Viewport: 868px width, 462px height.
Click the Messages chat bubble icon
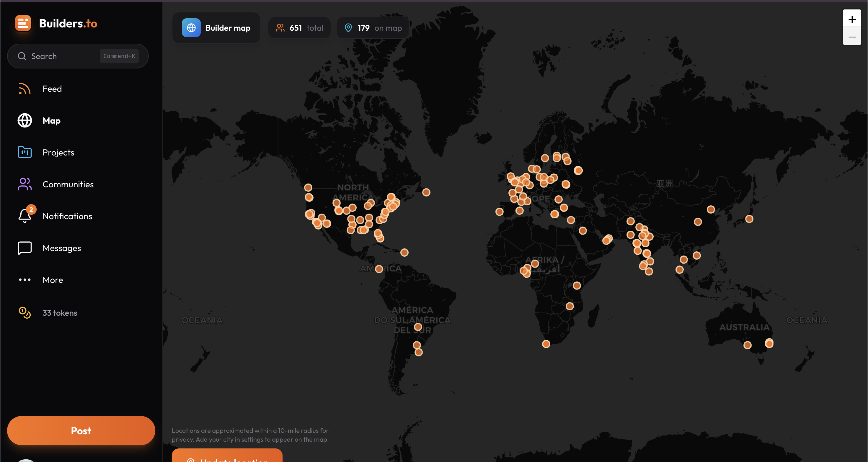(25, 248)
